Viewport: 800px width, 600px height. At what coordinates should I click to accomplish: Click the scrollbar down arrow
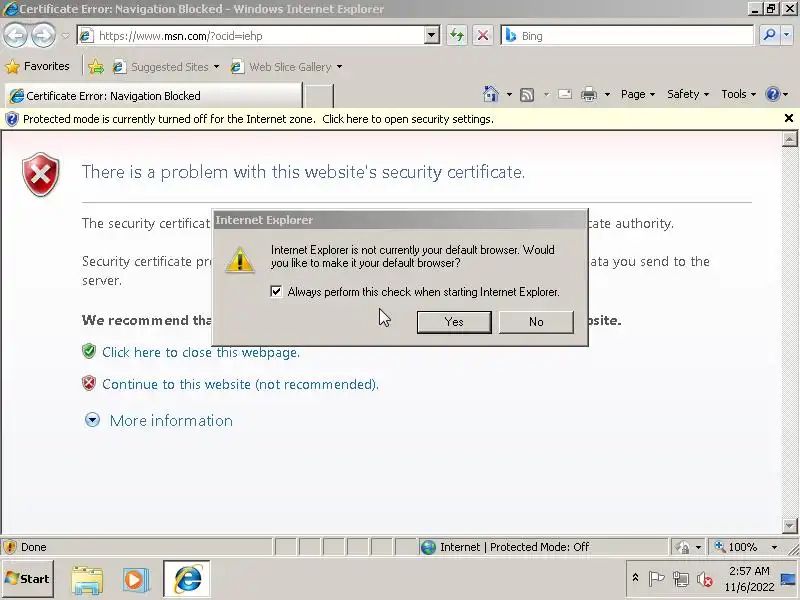tap(789, 525)
